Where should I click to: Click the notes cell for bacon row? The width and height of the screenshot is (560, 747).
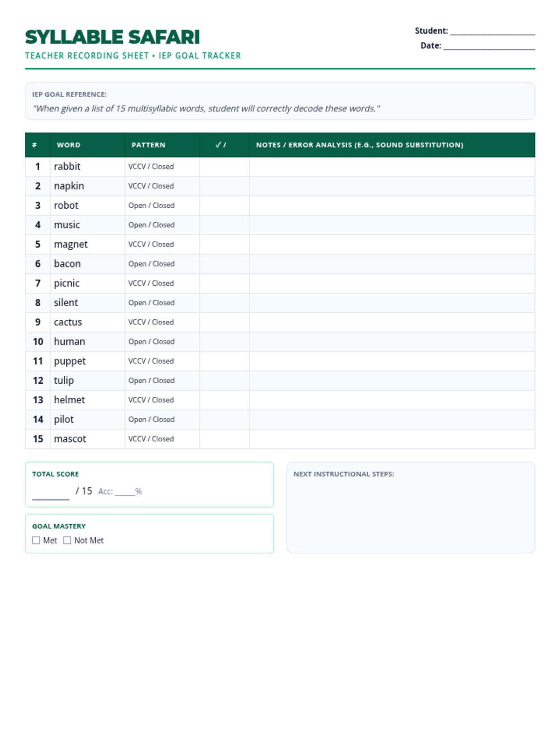click(392, 264)
